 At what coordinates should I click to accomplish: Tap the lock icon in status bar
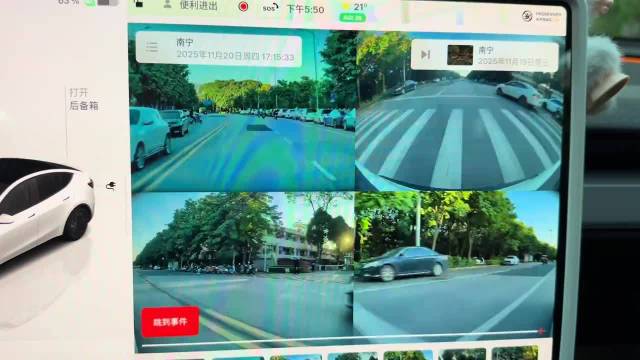[x=139, y=4]
